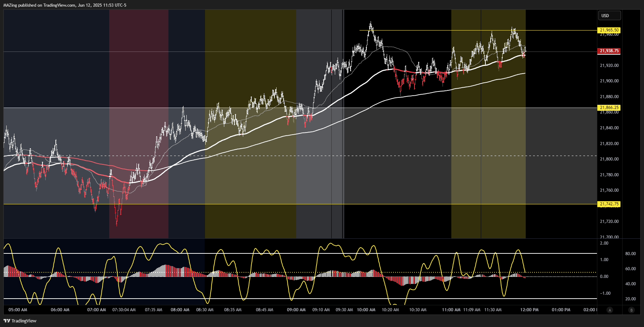644x327 pixels.
Task: Click the 08:35 AM time label
Action: pyautogui.click(x=233, y=310)
